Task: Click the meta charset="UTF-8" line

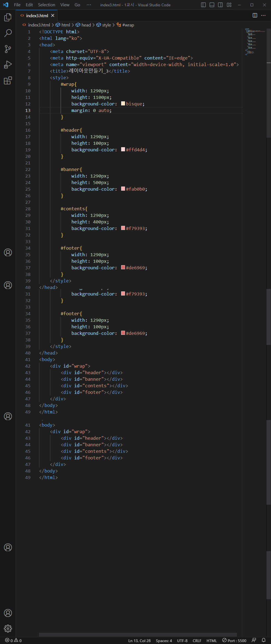Action: click(x=79, y=51)
